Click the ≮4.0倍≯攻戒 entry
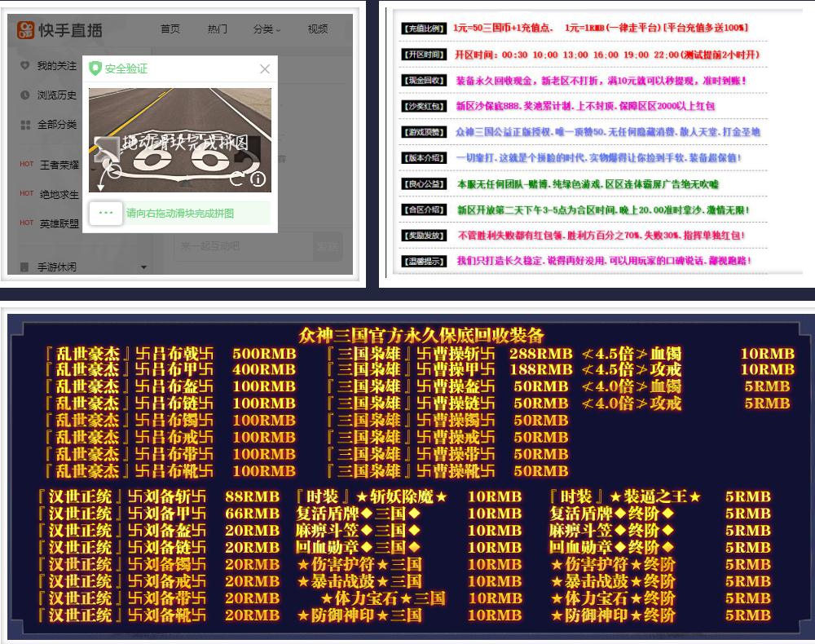Image resolution: width=815 pixels, height=644 pixels. coord(632,404)
